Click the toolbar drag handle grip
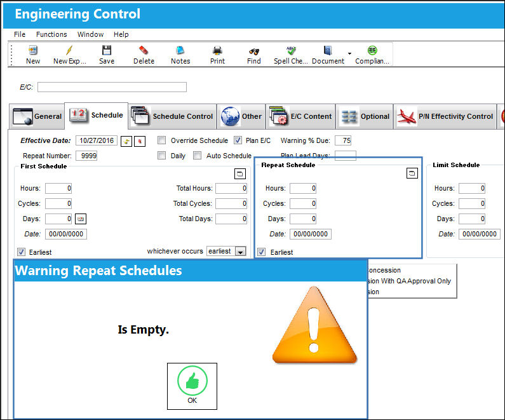Image resolution: width=505 pixels, height=420 pixels. 11,55
